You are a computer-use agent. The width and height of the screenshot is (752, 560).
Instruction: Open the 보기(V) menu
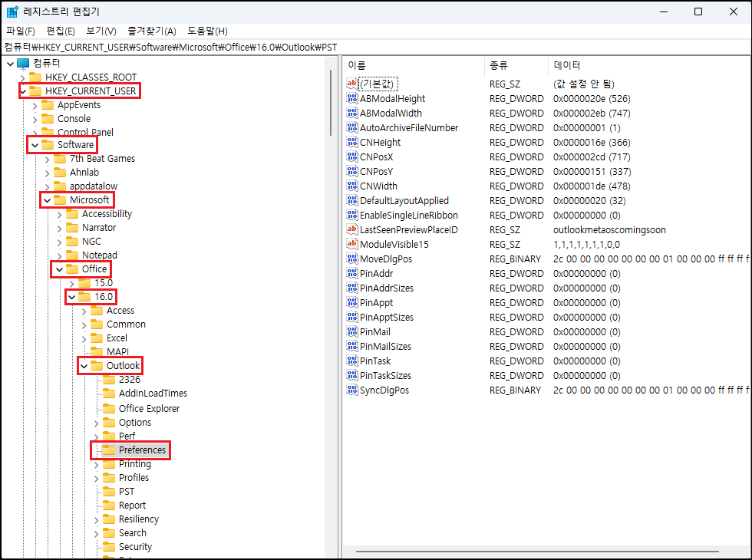coord(101,31)
